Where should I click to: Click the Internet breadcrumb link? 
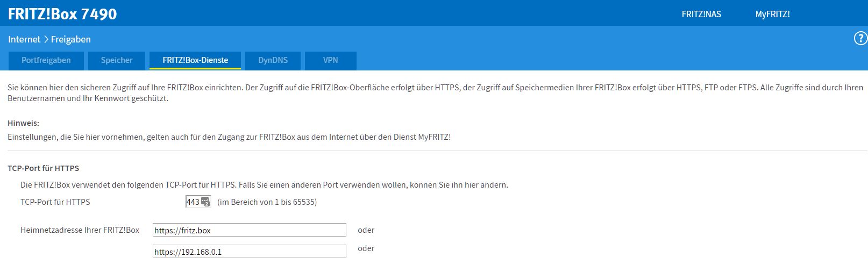point(24,39)
